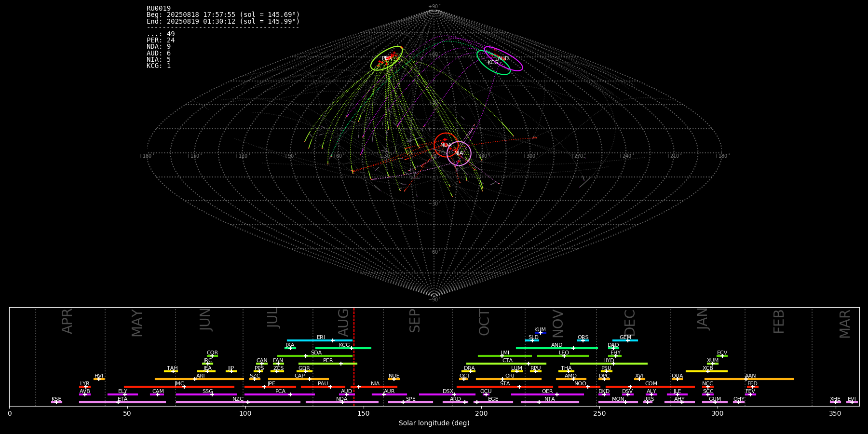Click the purple OER shower bar
This screenshot has width=868, height=434.
click(x=547, y=394)
